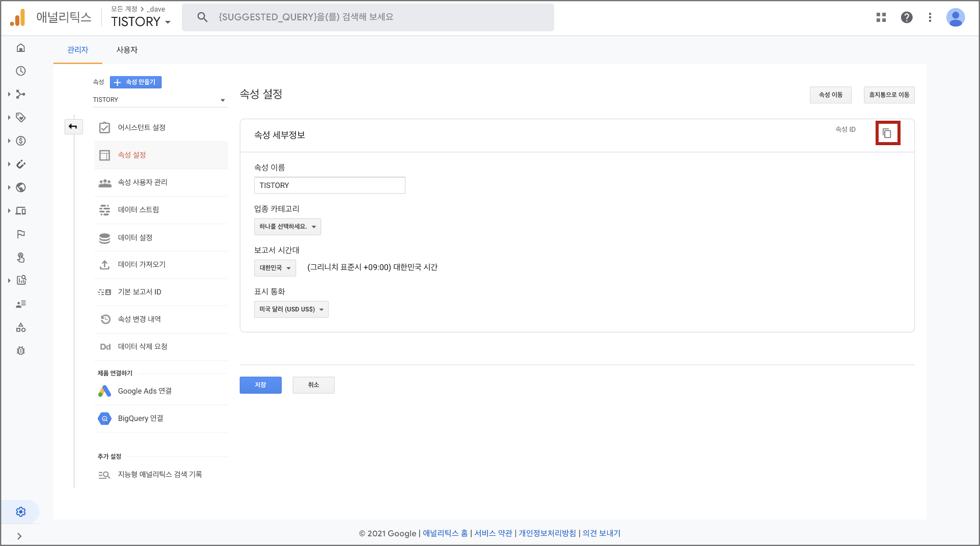Open the 의견 보내기 footer link
The width and height of the screenshot is (980, 546).
pos(602,533)
